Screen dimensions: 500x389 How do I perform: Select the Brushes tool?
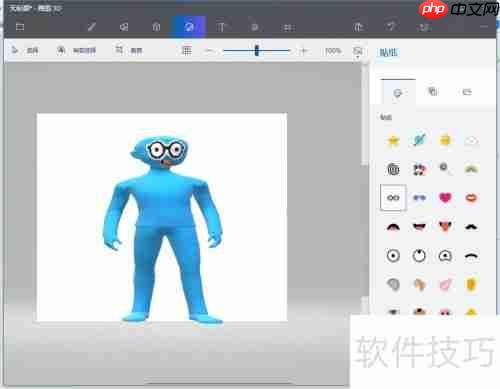(x=92, y=27)
